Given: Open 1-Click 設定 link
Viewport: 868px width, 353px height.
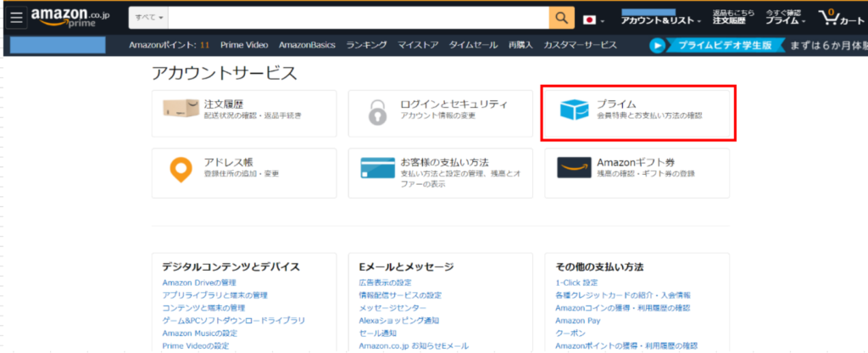Looking at the screenshot, I should (x=576, y=283).
